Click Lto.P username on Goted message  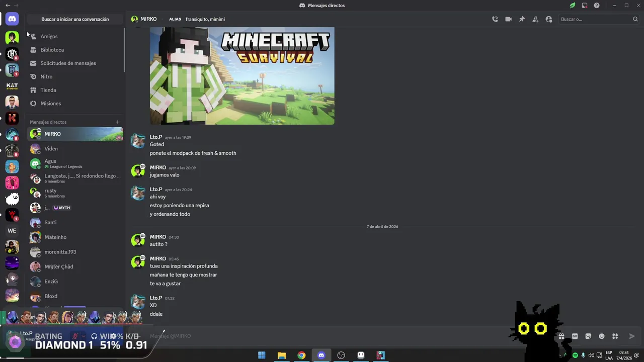(156, 137)
